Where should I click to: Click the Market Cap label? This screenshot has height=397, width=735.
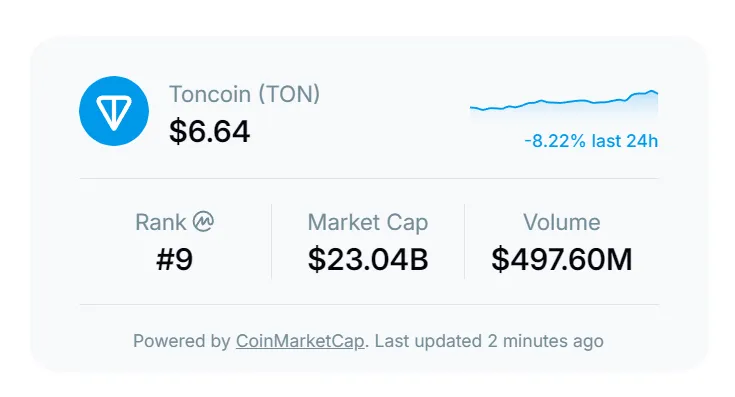[x=368, y=222]
